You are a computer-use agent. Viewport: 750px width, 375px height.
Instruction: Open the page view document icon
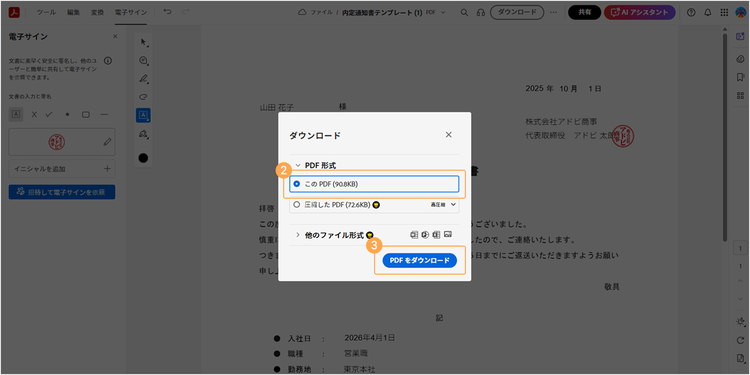(x=740, y=358)
